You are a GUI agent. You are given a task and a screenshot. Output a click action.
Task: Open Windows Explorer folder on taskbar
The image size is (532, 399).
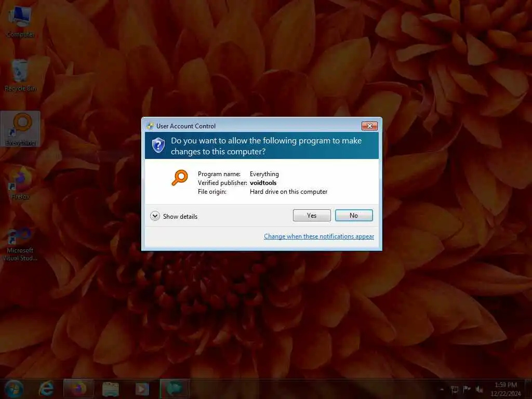(110, 389)
